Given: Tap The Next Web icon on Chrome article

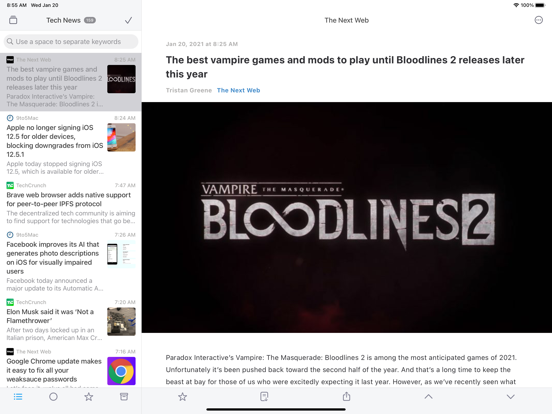Looking at the screenshot, I should tap(10, 351).
